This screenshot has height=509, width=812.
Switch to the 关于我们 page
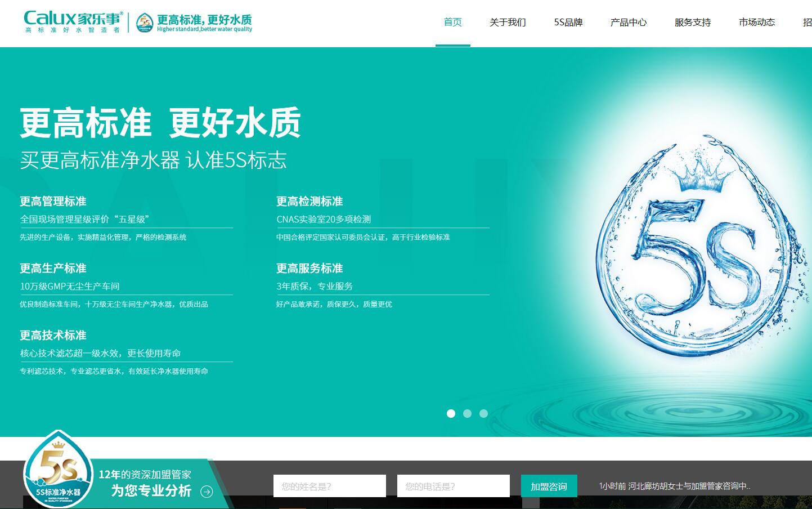(x=507, y=23)
